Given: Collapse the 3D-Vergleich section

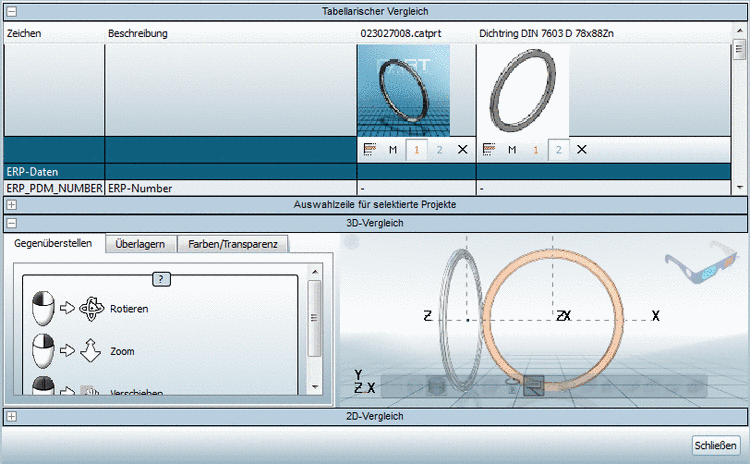Looking at the screenshot, I should (x=11, y=223).
